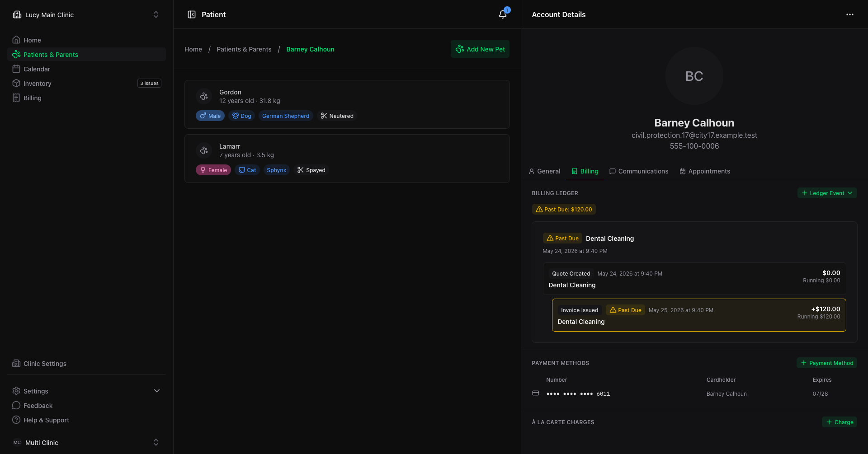Image resolution: width=868 pixels, height=454 pixels.
Task: Open Account Details more options menu
Action: (850, 14)
